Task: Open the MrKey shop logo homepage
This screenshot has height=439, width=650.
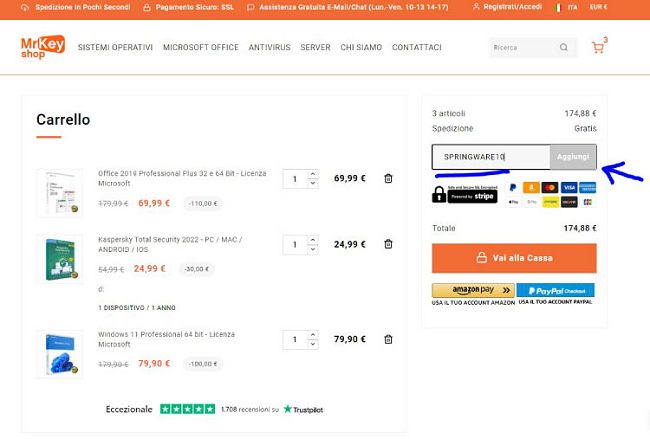Action: click(43, 47)
